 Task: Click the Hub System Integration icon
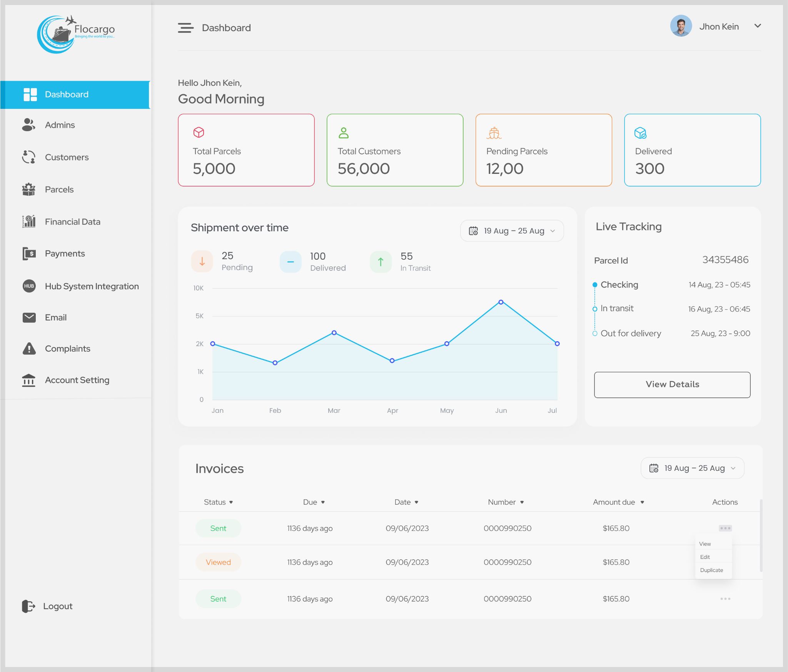pos(29,286)
